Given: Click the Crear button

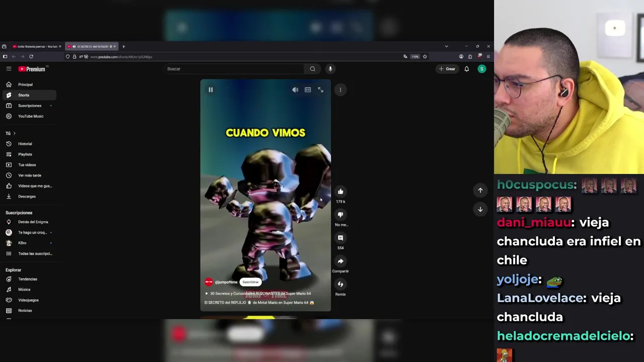Looking at the screenshot, I should [447, 69].
